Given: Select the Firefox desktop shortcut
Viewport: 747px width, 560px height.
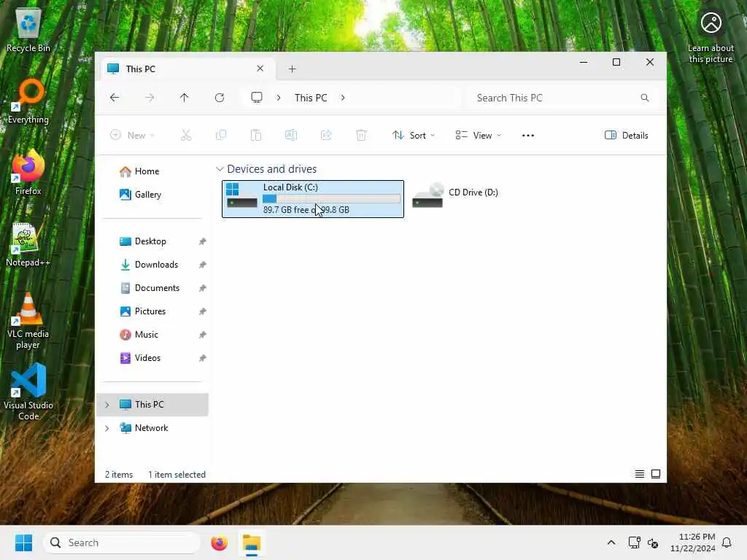Looking at the screenshot, I should [28, 172].
